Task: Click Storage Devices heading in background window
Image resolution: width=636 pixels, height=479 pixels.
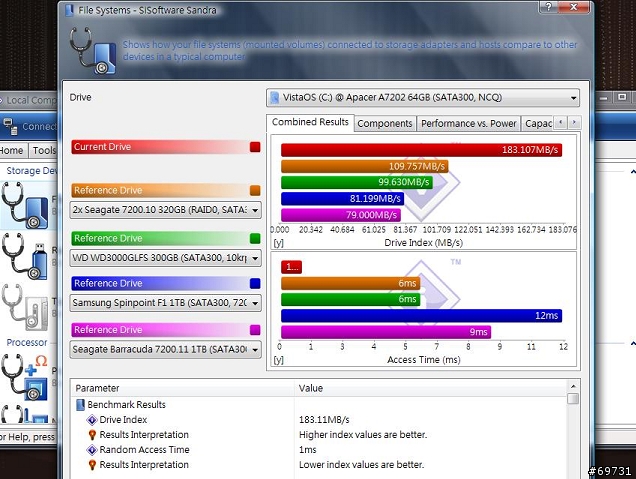Action: point(32,171)
